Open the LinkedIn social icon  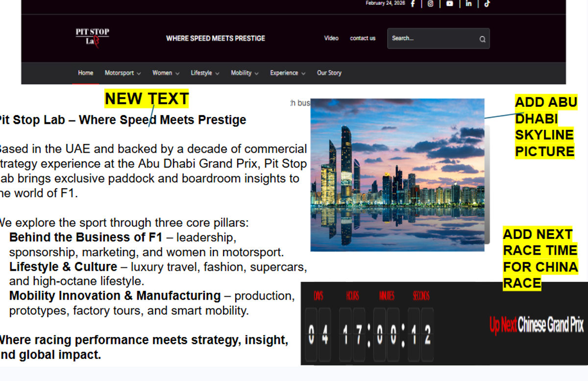(469, 3)
